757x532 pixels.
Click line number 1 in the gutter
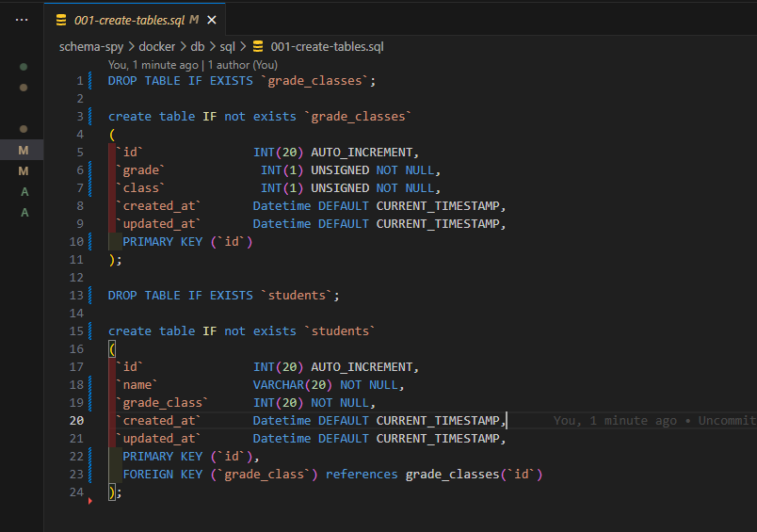[80, 81]
